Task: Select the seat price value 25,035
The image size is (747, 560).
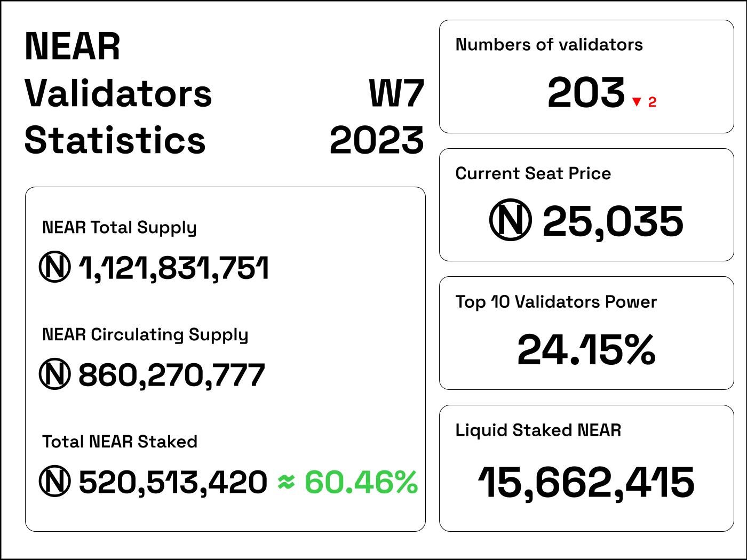Action: click(613, 221)
